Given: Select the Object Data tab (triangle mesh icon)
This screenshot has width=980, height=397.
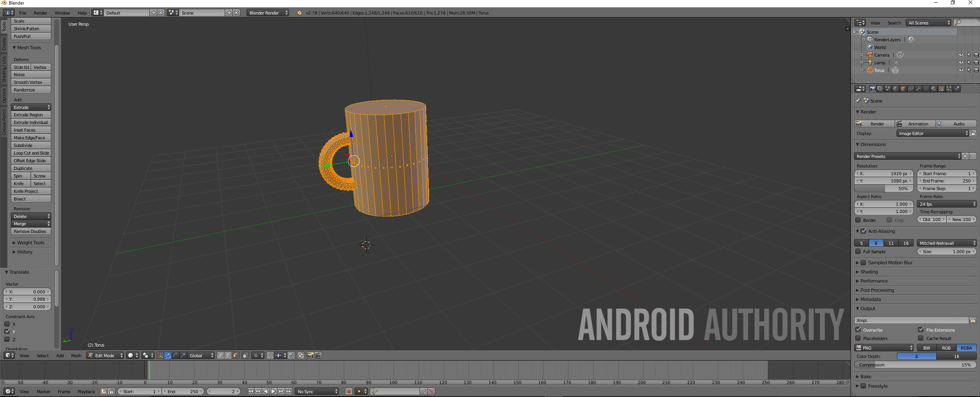Looking at the screenshot, I should point(926,88).
